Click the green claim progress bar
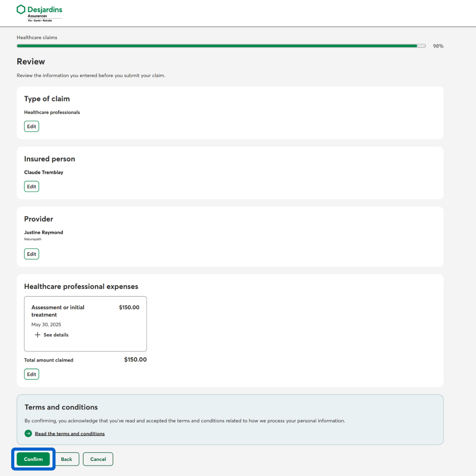 click(x=217, y=46)
